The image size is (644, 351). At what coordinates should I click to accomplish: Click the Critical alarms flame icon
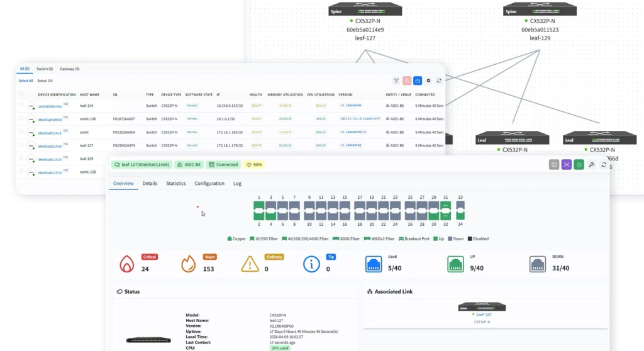(x=127, y=264)
